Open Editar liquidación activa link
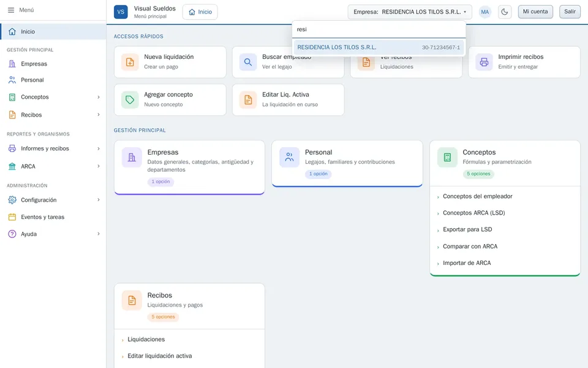 tap(159, 356)
